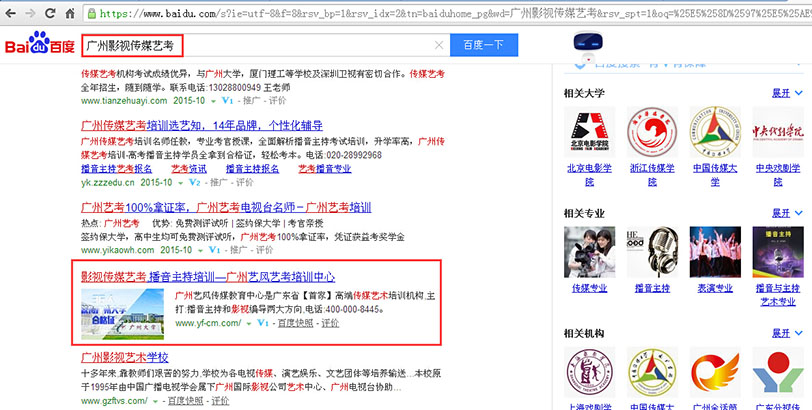Open 传媒专业 camera photo thumbnail
This screenshot has height=410, width=812.
point(589,252)
